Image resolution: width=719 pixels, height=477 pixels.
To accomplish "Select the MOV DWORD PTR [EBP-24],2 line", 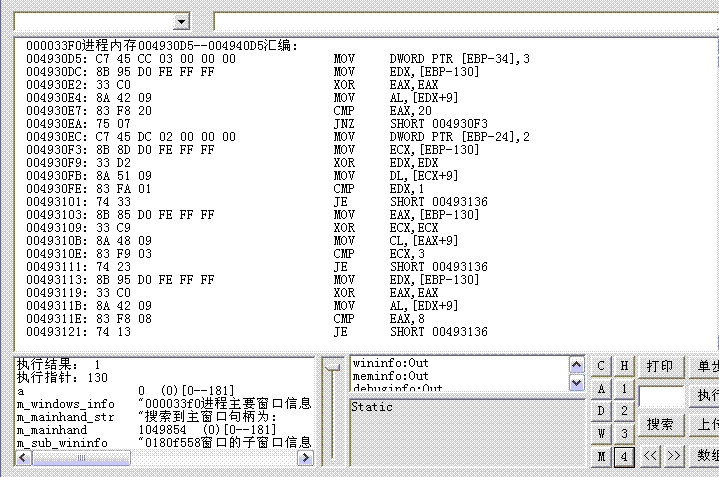I will 278,137.
